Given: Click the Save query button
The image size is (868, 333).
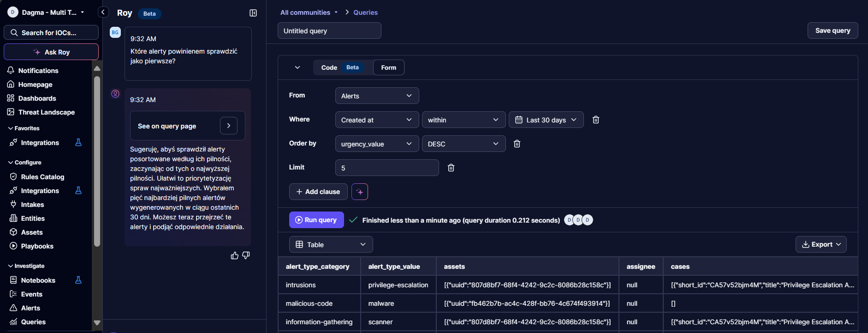Looking at the screenshot, I should point(832,30).
